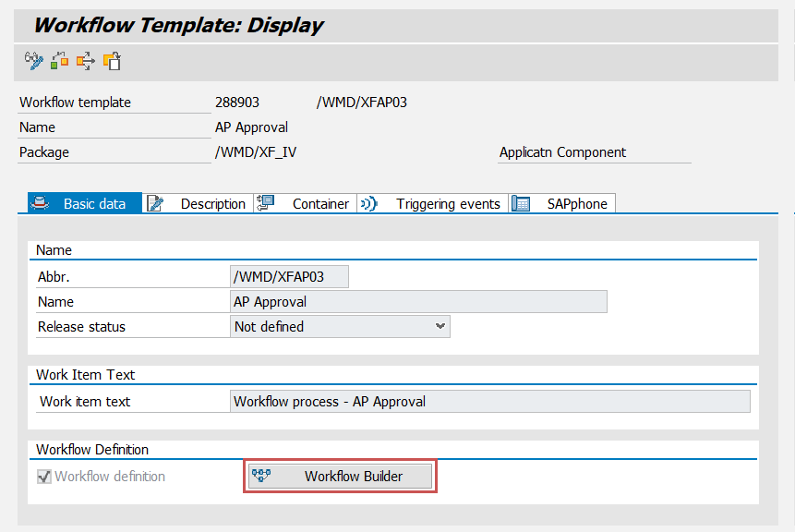
Task: Click the Container tab's chair icon
Action: [x=266, y=203]
